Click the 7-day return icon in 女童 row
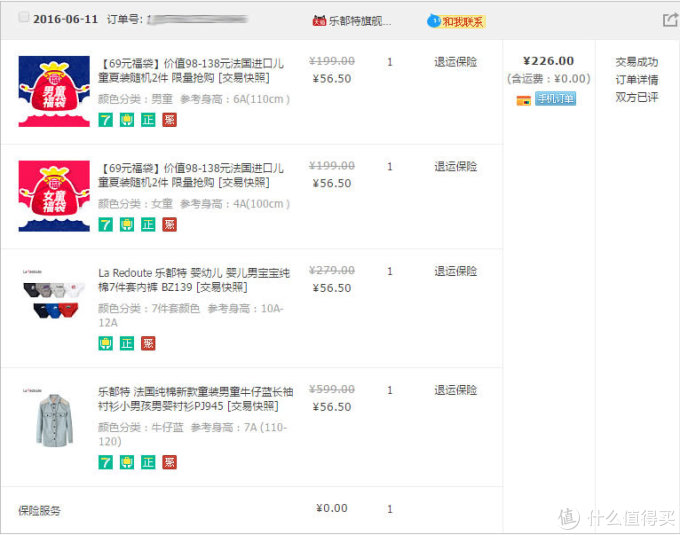The image size is (680, 535). [105, 225]
